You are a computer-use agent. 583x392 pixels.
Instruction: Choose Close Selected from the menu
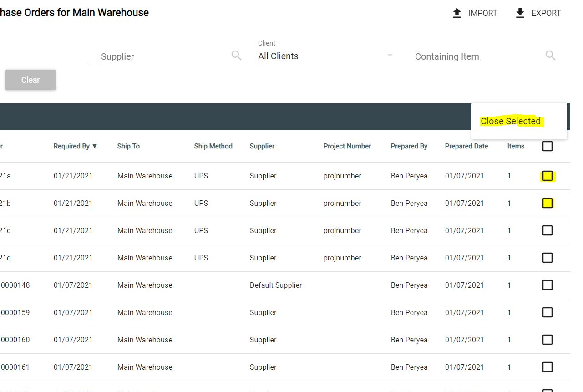[x=511, y=121]
